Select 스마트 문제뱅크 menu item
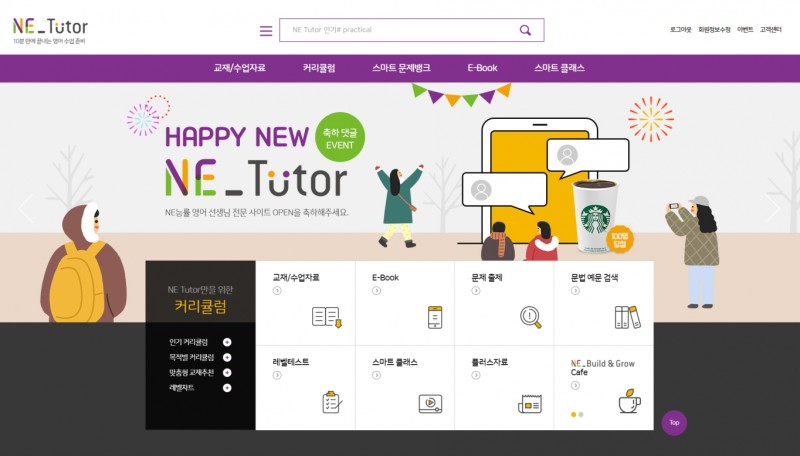The height and width of the screenshot is (456, 800). [x=401, y=68]
